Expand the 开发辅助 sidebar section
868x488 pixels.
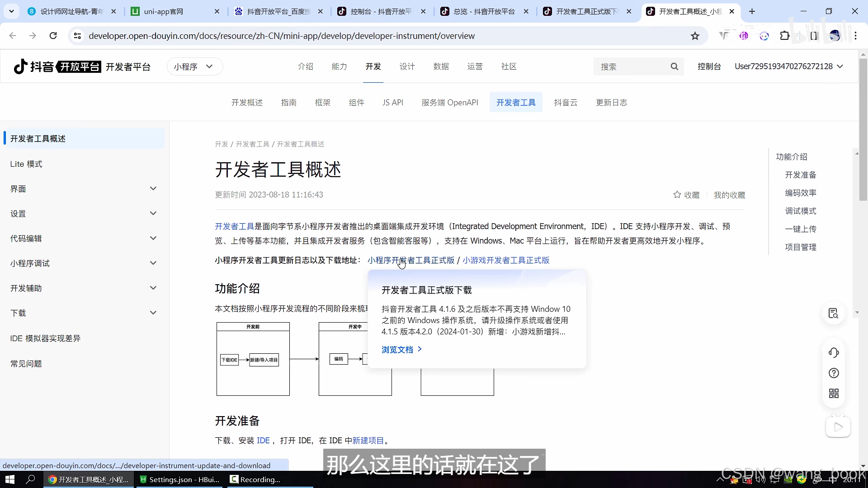153,288
